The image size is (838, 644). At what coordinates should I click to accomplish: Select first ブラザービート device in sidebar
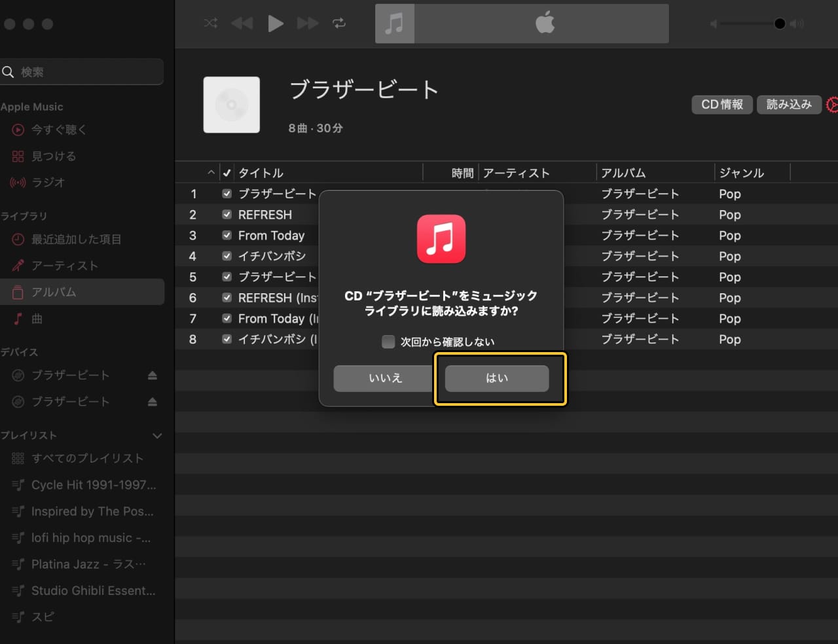point(70,375)
